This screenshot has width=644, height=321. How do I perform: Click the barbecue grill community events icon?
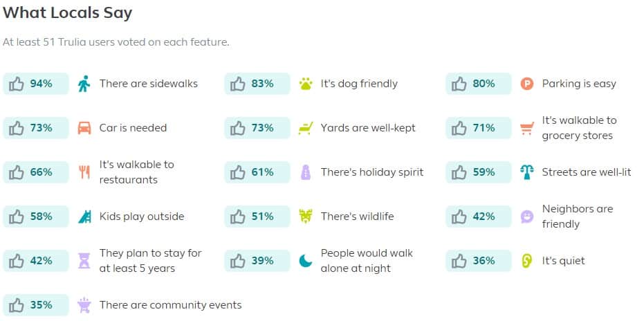pyautogui.click(x=84, y=305)
